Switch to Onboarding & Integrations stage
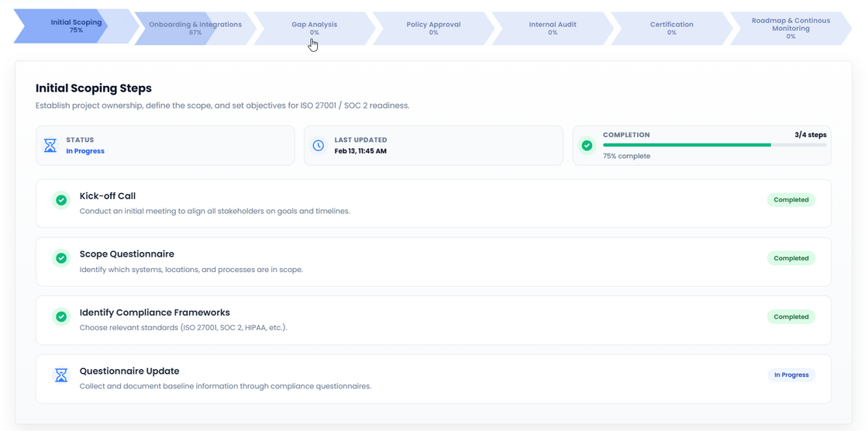The width and height of the screenshot is (868, 431). [x=195, y=28]
